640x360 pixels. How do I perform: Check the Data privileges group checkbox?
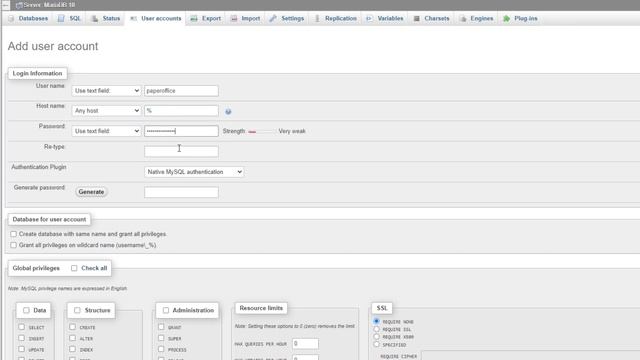[x=26, y=310]
